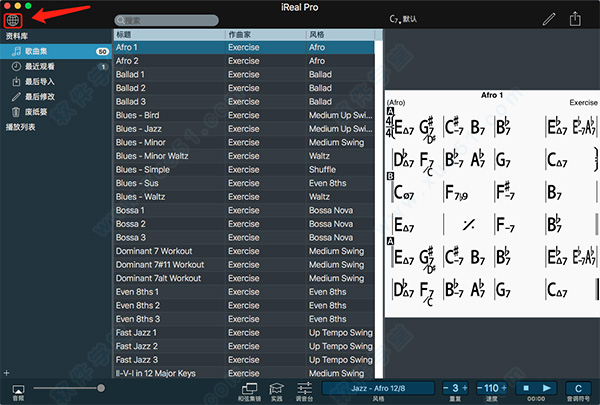Click the AirPlay audio output icon
Viewport: 600px width, 405px height.
18,390
